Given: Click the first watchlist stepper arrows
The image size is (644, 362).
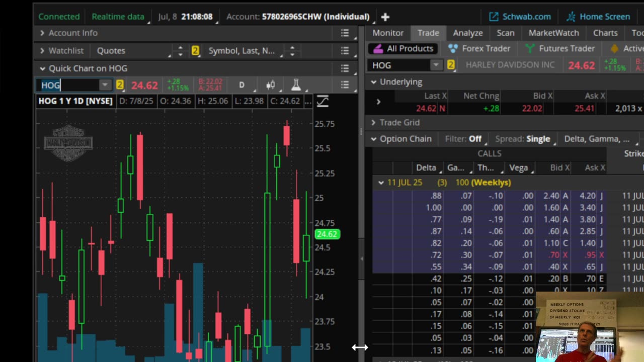Looking at the screenshot, I should click(x=180, y=51).
